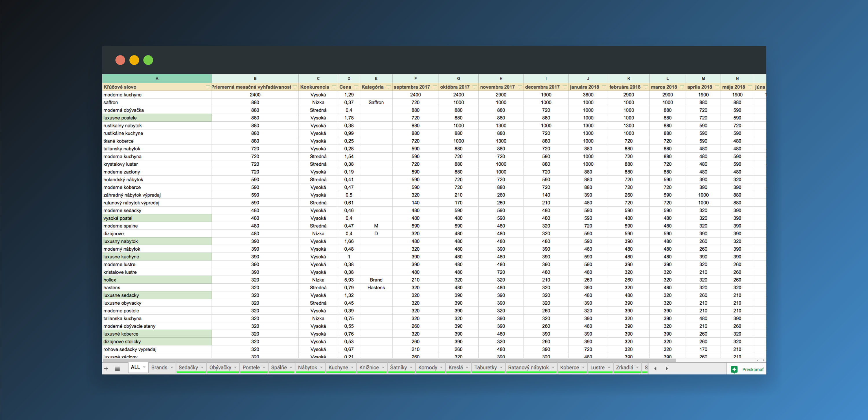
Task: Select the 5,93 price cell
Action: [349, 280]
